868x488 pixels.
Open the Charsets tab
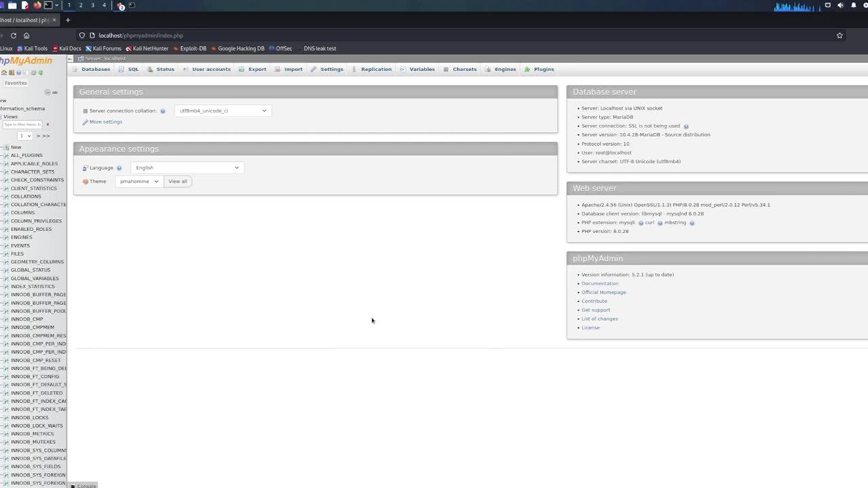(x=460, y=69)
